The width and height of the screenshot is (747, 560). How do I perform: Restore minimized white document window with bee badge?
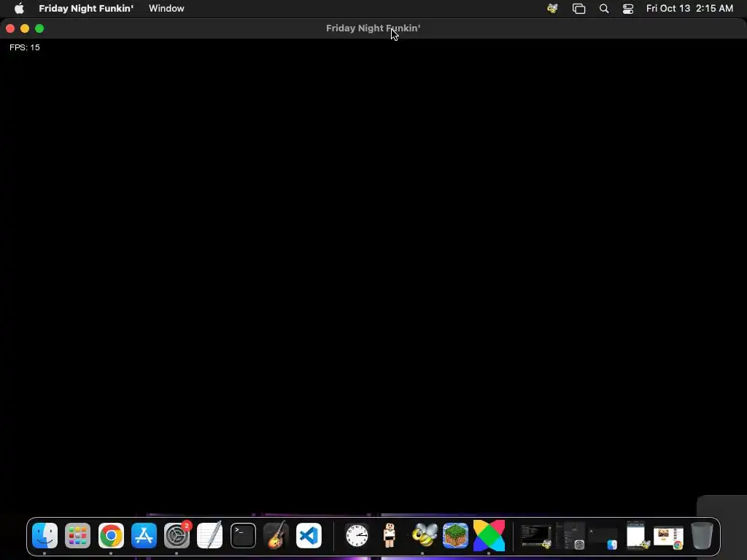(638, 535)
